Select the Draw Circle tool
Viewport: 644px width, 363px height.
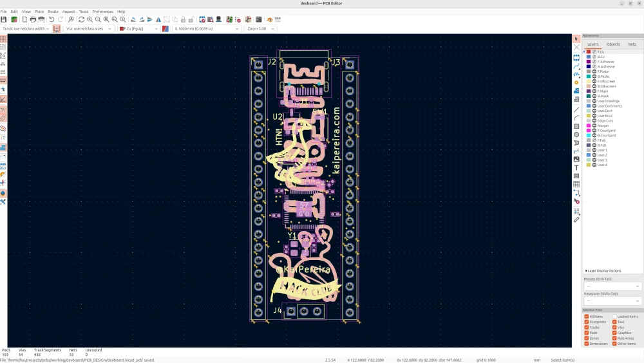(576, 135)
